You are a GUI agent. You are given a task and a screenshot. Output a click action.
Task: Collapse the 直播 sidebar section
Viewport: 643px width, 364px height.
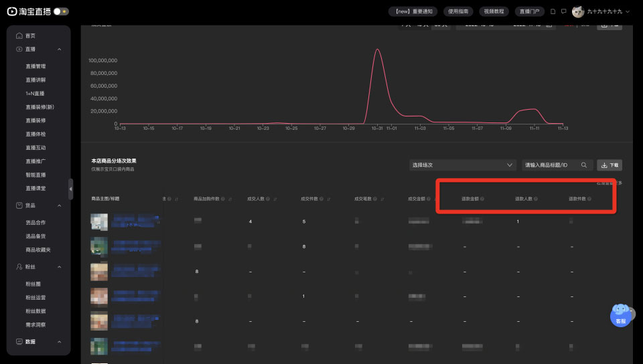pos(60,50)
